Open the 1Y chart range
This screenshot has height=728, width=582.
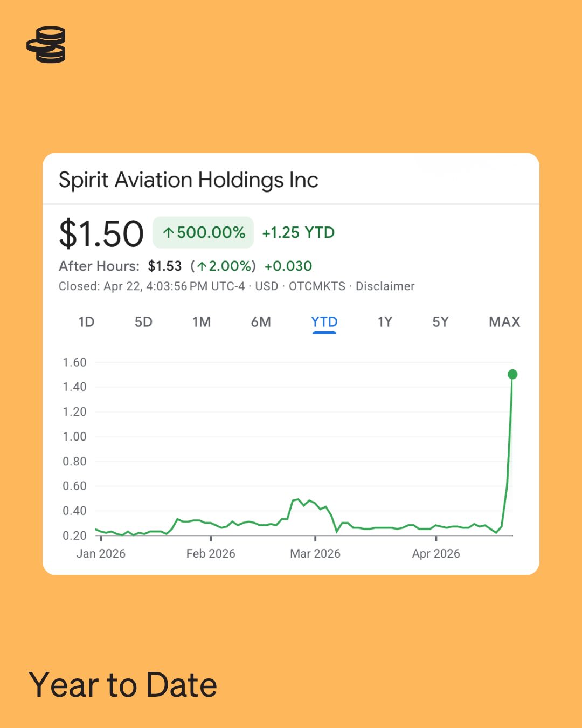(385, 322)
